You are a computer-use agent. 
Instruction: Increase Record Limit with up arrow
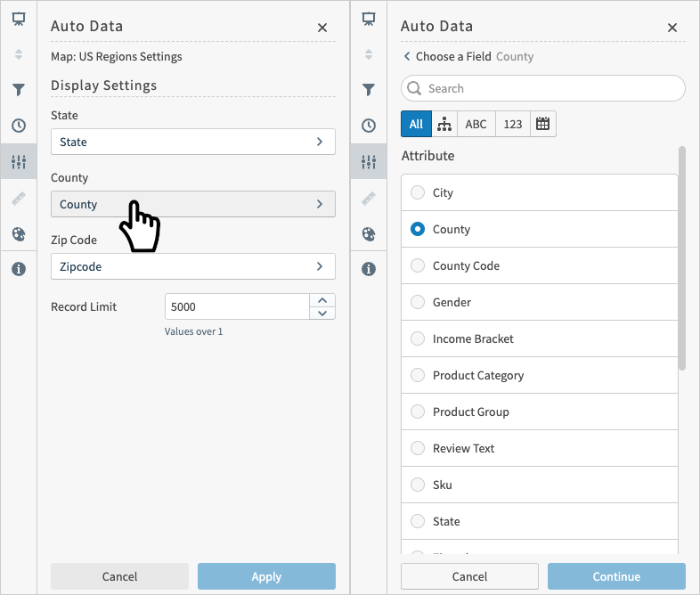click(x=322, y=300)
